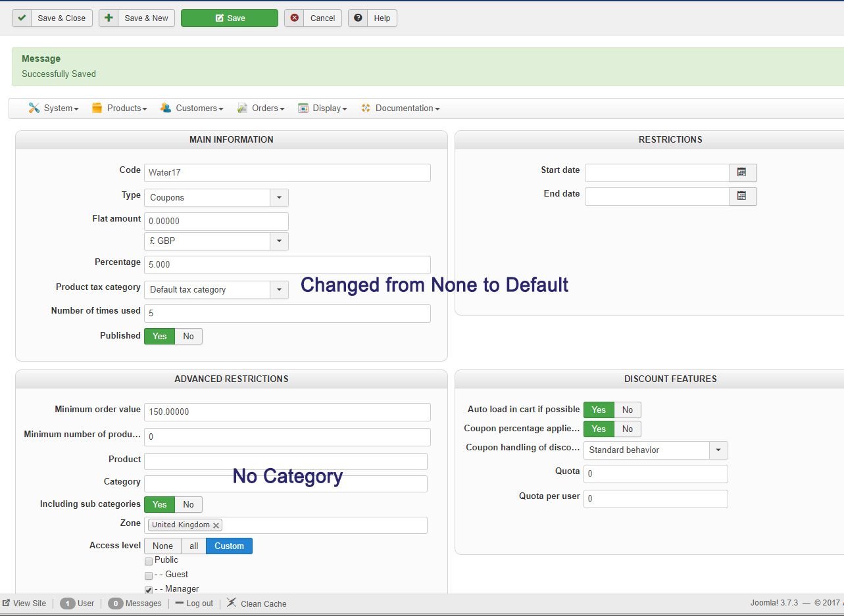Click the Minimum number of products field
The width and height of the screenshot is (844, 616).
tap(287, 437)
